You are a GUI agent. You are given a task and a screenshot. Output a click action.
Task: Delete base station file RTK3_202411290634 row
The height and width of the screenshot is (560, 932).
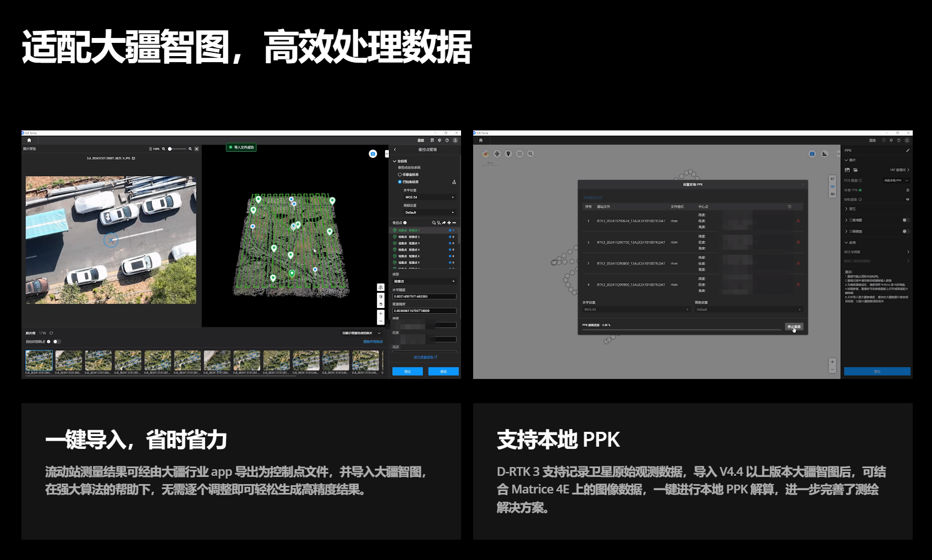(x=798, y=221)
